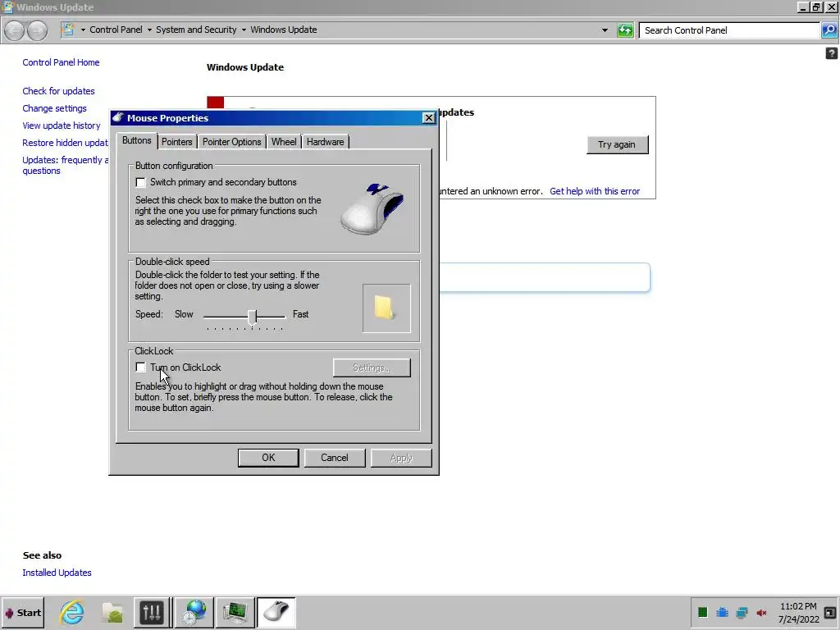Screen dimensions: 840x630
Task: Open Control Panel Home link
Action: (61, 62)
